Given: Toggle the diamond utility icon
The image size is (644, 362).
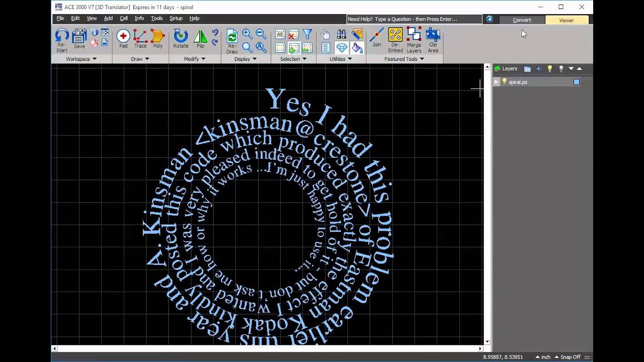Looking at the screenshot, I should (341, 48).
